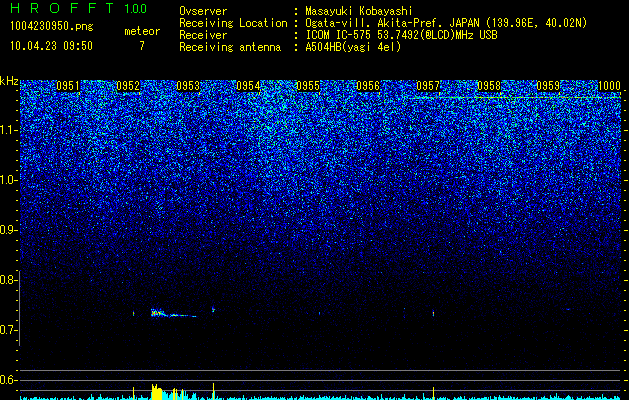Select the filename 1004230950.png

pyautogui.click(x=52, y=27)
